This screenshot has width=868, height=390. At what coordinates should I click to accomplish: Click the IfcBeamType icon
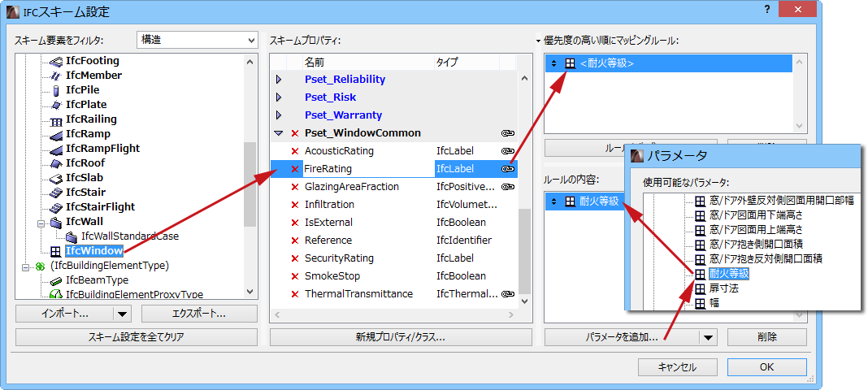55,280
